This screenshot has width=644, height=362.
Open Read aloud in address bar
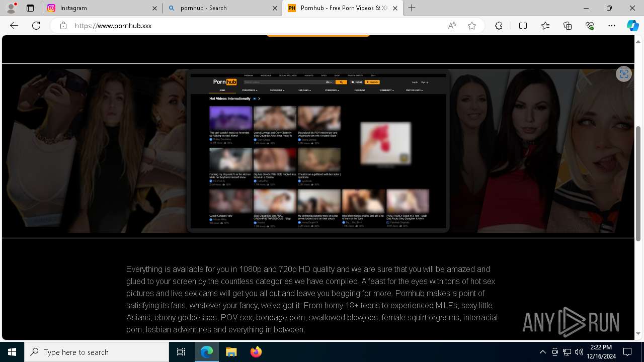(452, 26)
